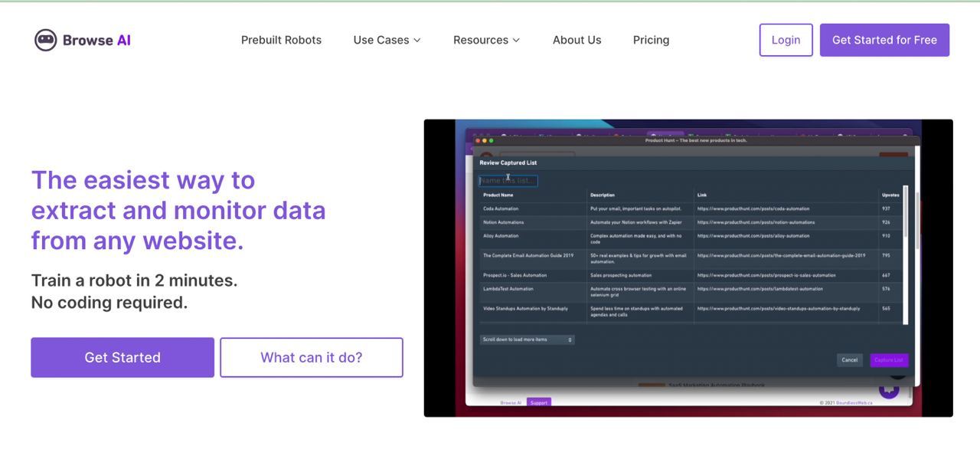The image size is (980, 456).
Task: Click the Login button
Action: 786,40
